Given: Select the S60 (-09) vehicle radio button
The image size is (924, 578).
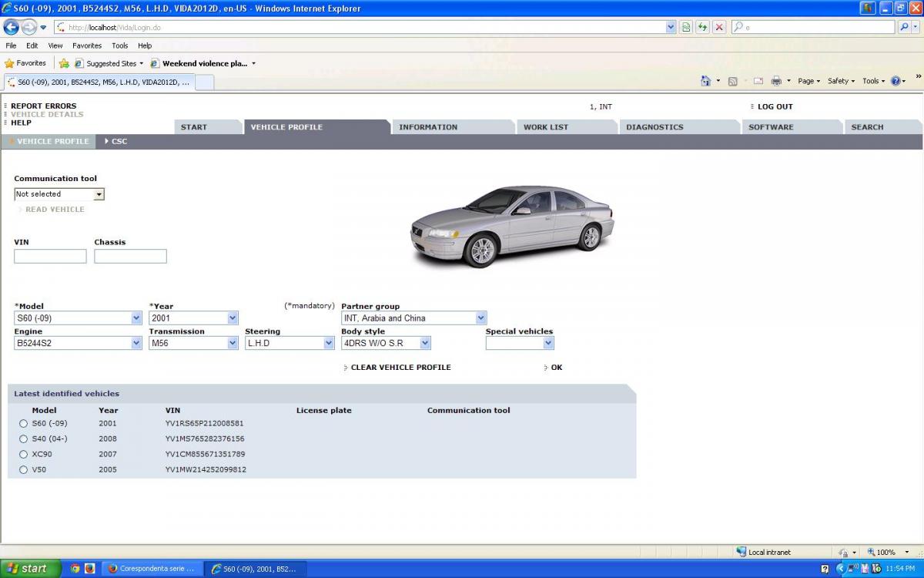Looking at the screenshot, I should [x=23, y=424].
